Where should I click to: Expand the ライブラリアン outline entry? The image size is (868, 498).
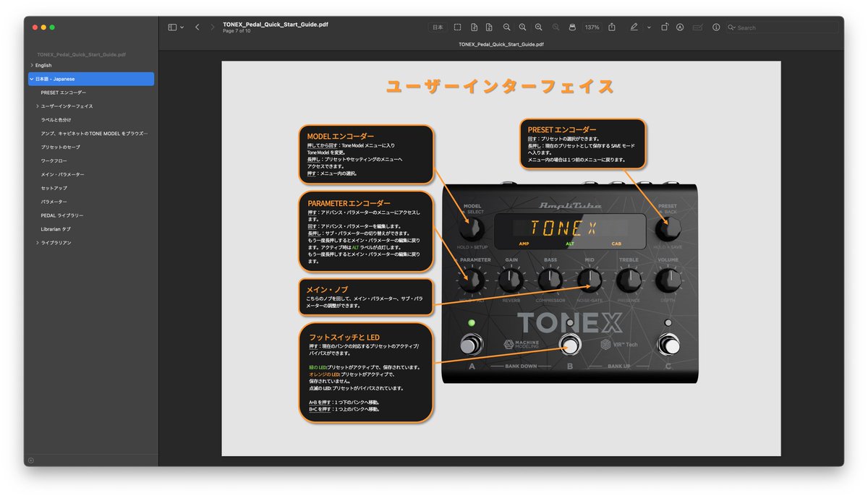click(37, 243)
